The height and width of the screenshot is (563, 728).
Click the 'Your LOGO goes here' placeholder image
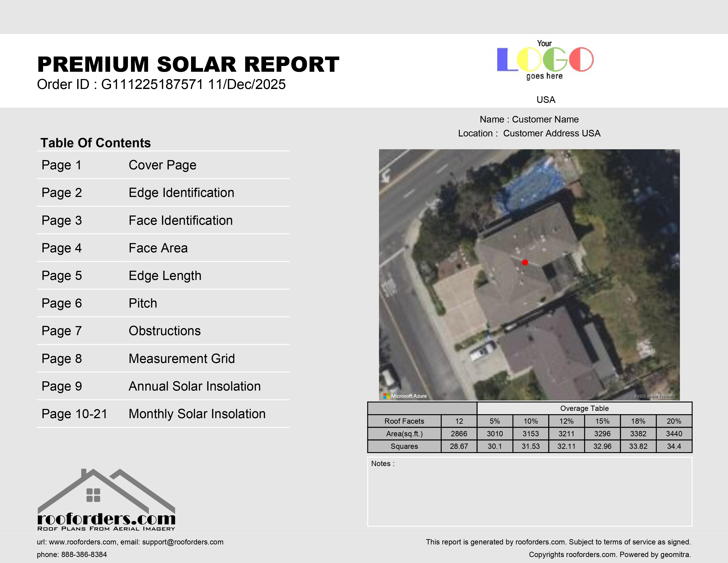pos(545,60)
